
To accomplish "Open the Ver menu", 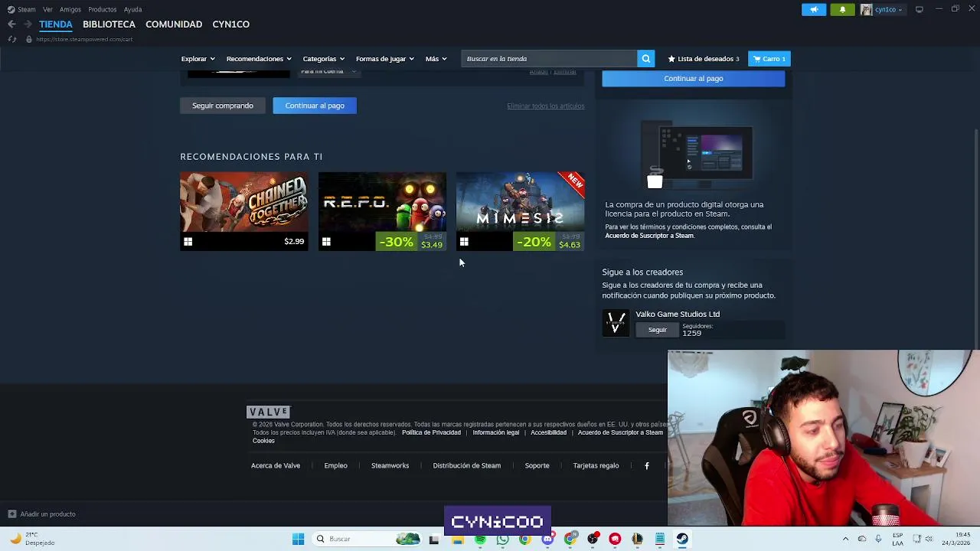I will (x=47, y=9).
